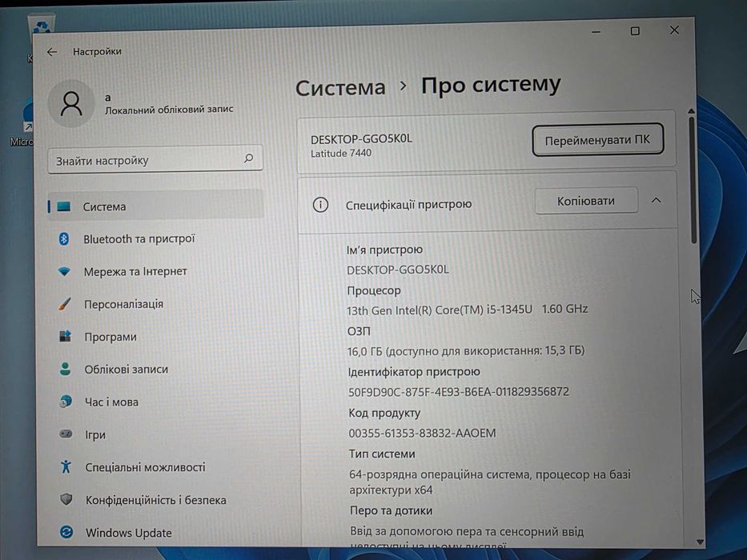Viewport: 747px width, 560px height.
Task: Click Локальний обліковий запис account text
Action: 169,110
